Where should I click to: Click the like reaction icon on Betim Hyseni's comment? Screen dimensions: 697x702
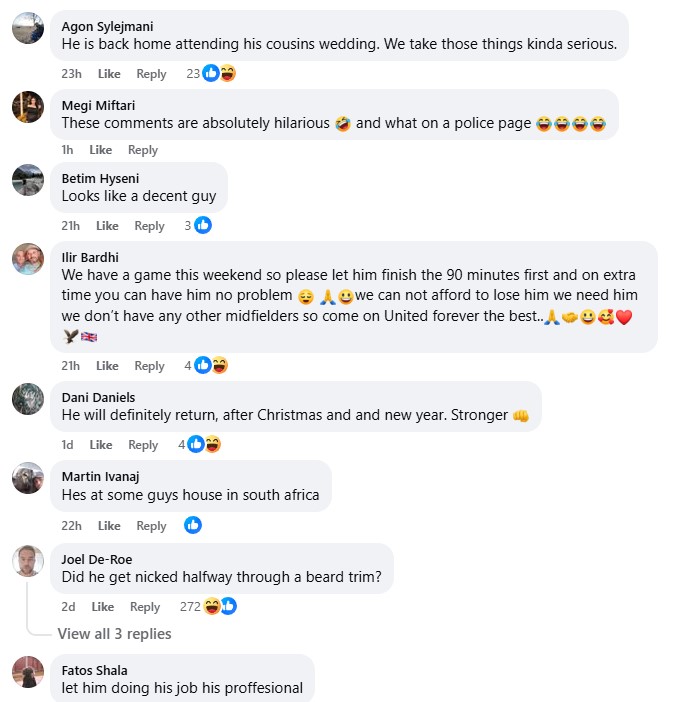pyautogui.click(x=203, y=226)
